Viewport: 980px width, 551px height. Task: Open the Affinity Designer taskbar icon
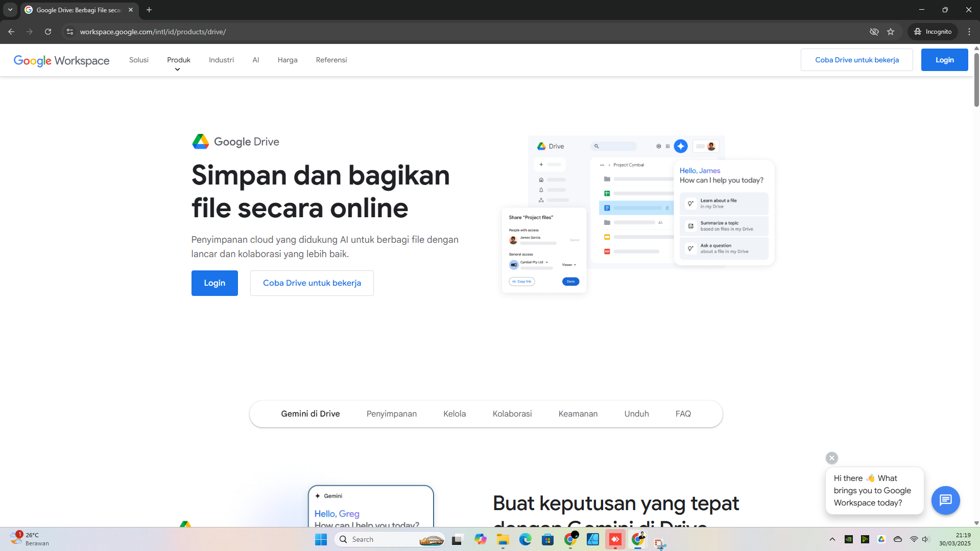pos(593,539)
